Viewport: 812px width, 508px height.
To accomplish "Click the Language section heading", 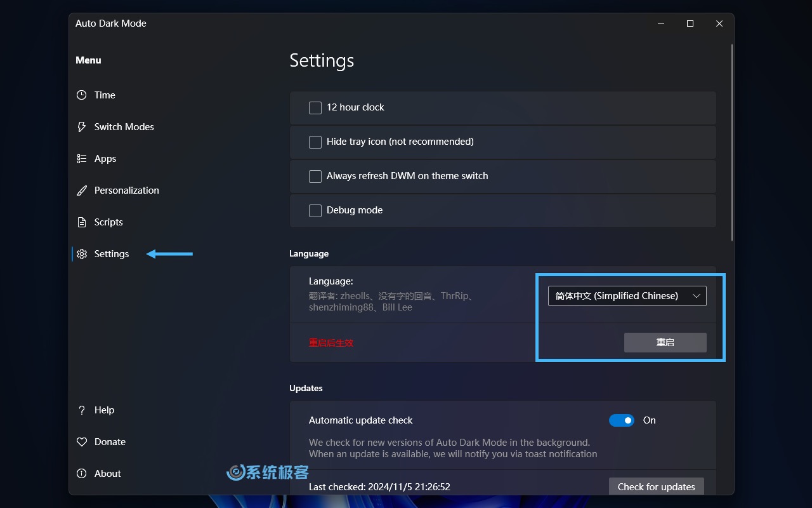I will click(x=309, y=253).
